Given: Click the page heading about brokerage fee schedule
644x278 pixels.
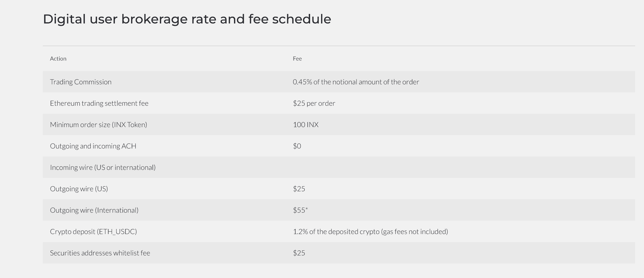Looking at the screenshot, I should (x=187, y=19).
